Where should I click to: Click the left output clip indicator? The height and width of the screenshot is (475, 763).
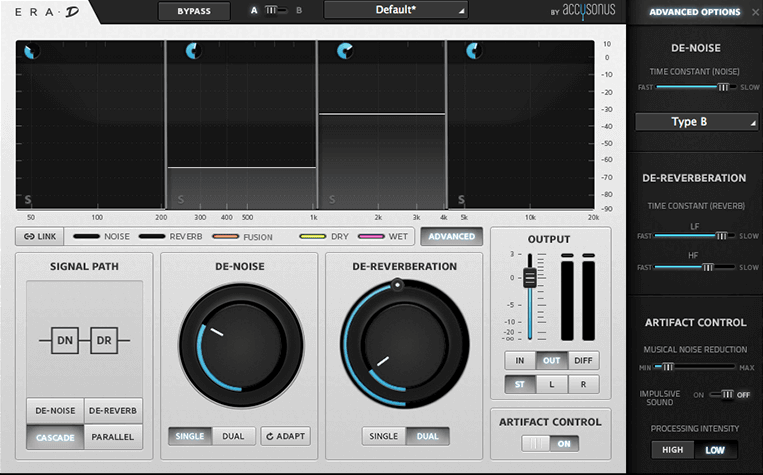point(567,256)
